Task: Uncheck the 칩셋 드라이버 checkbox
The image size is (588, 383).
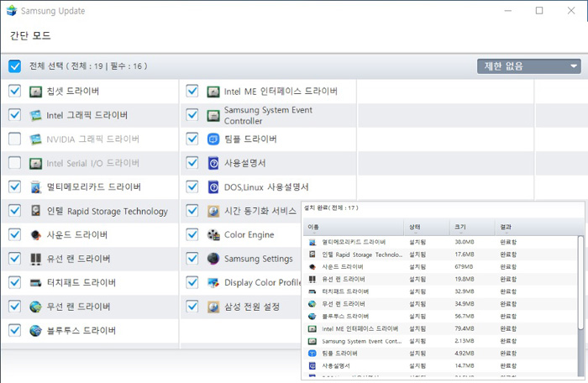Action: pyautogui.click(x=14, y=91)
